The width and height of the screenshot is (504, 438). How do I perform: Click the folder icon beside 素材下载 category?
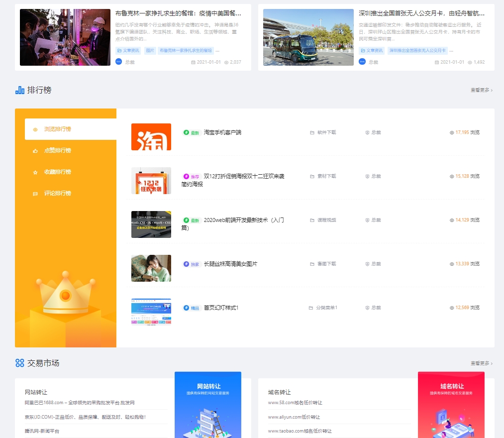311,176
